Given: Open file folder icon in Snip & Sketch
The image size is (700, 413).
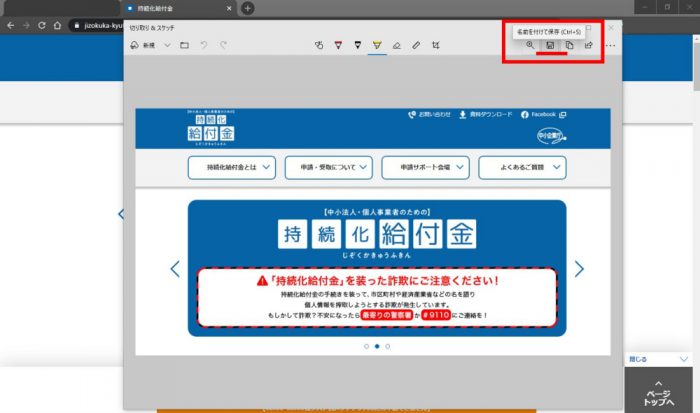Looking at the screenshot, I should pos(184,45).
